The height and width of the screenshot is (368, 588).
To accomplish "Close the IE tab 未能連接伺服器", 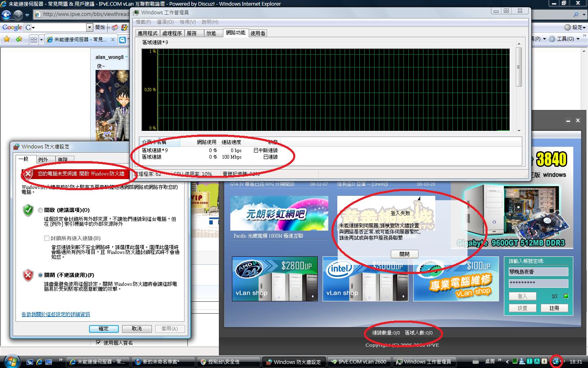I will click(x=113, y=40).
